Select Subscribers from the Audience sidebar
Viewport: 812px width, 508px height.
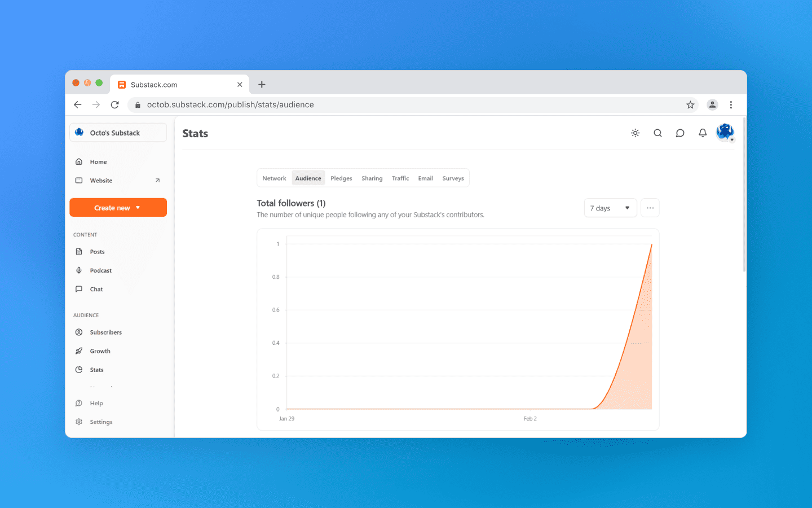(105, 332)
